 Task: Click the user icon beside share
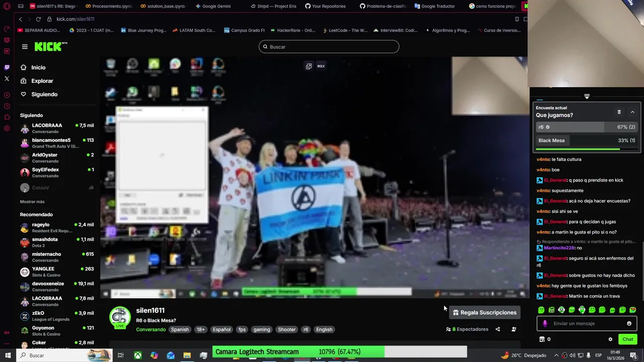coord(514,329)
